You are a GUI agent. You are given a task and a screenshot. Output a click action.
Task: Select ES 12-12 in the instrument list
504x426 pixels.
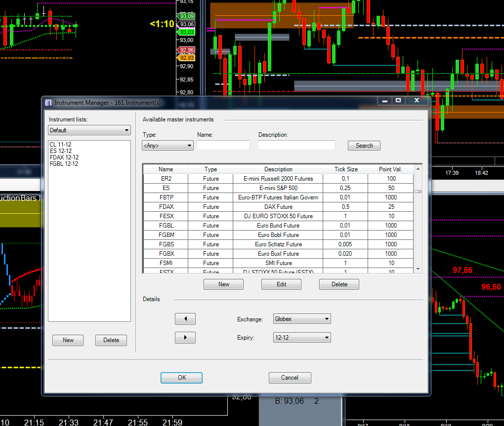pyautogui.click(x=61, y=151)
